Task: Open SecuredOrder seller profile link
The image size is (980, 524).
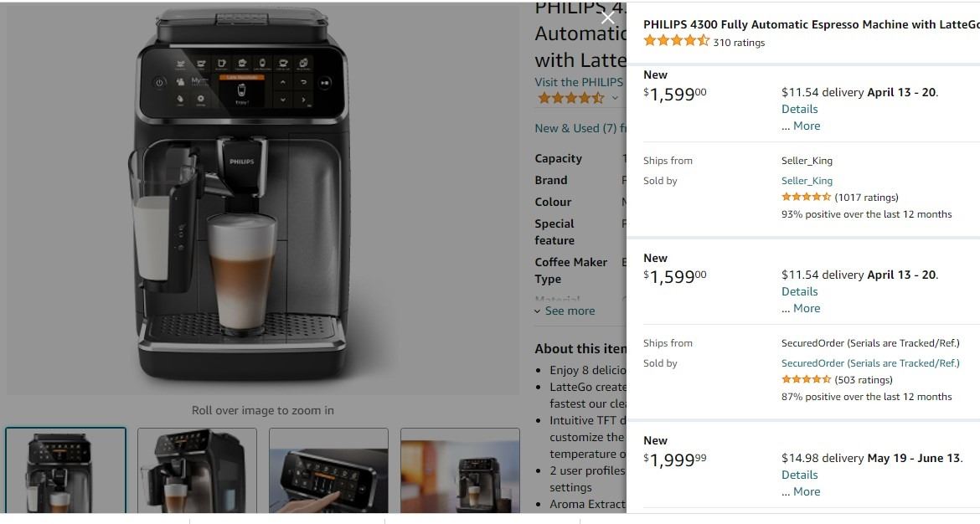Action: pyautogui.click(x=870, y=362)
